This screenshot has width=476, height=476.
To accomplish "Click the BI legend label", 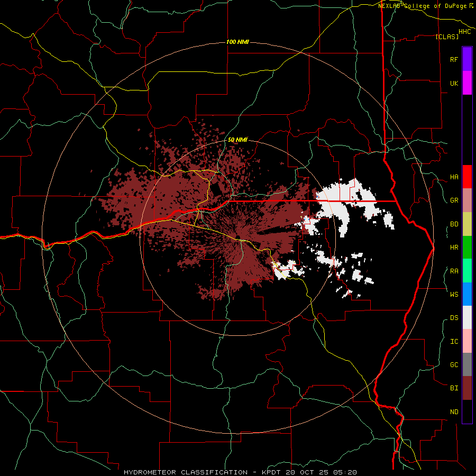I will 454,388.
